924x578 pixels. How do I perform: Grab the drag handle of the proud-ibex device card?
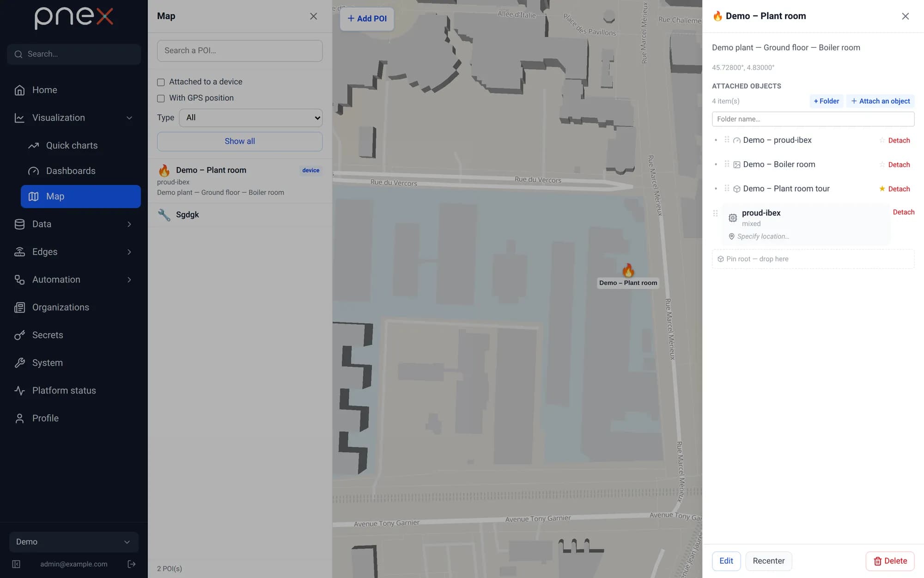[x=715, y=213]
